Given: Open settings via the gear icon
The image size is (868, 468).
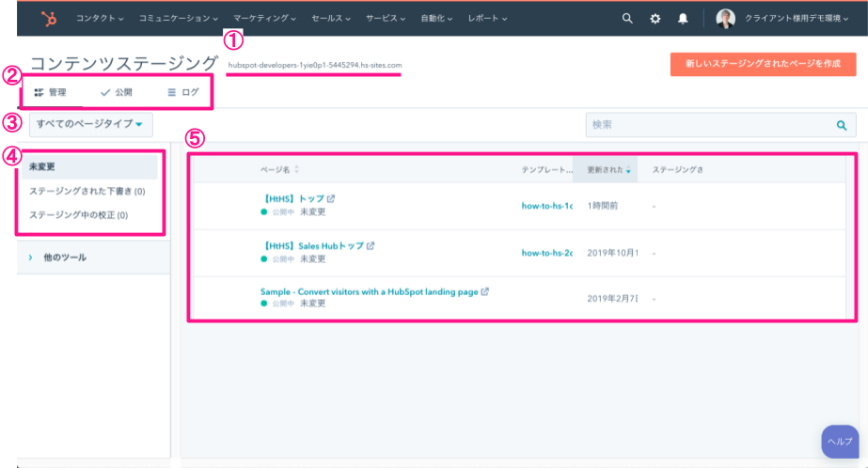Looking at the screenshot, I should (x=655, y=18).
